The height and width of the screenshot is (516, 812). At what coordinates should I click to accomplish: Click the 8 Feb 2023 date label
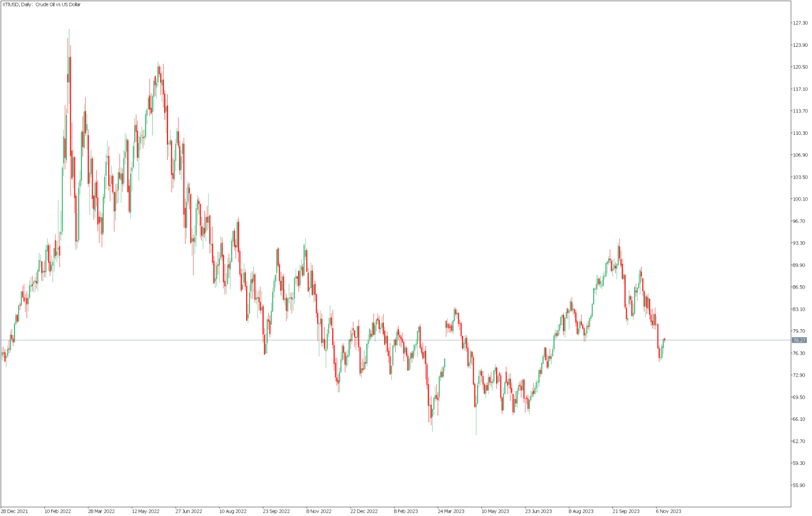coord(406,512)
